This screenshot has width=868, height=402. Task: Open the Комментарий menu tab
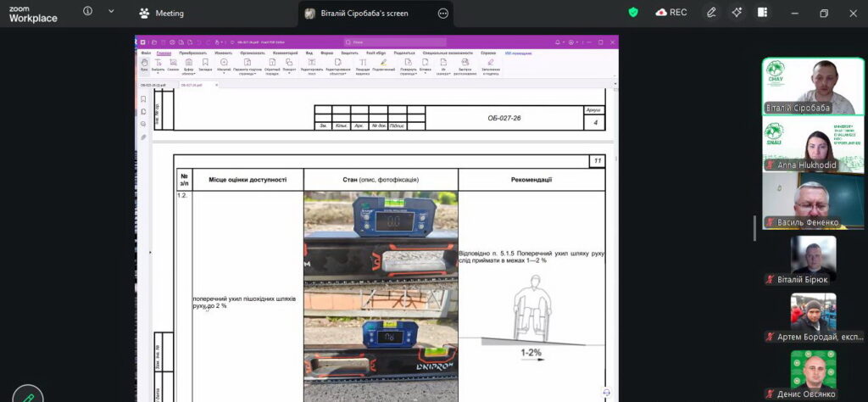click(x=285, y=53)
